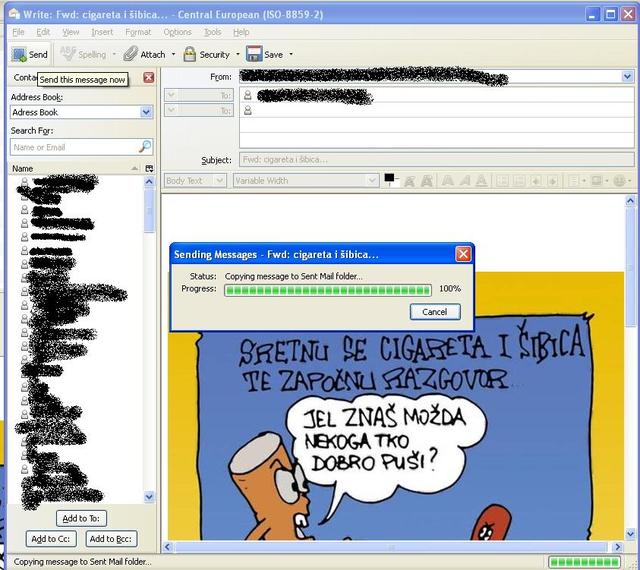Screen dimensions: 640x570
Task: Click the status bar progress meter
Action: point(584,562)
